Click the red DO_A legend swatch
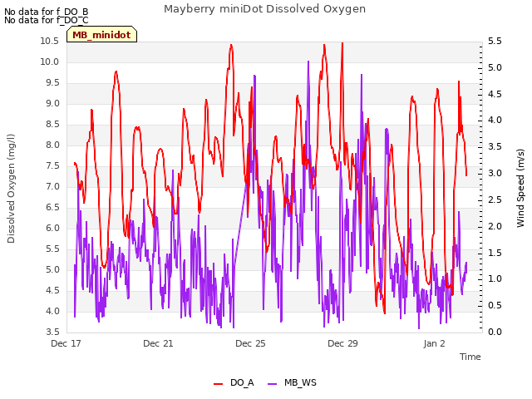This screenshot has width=532, height=399. click(x=218, y=384)
